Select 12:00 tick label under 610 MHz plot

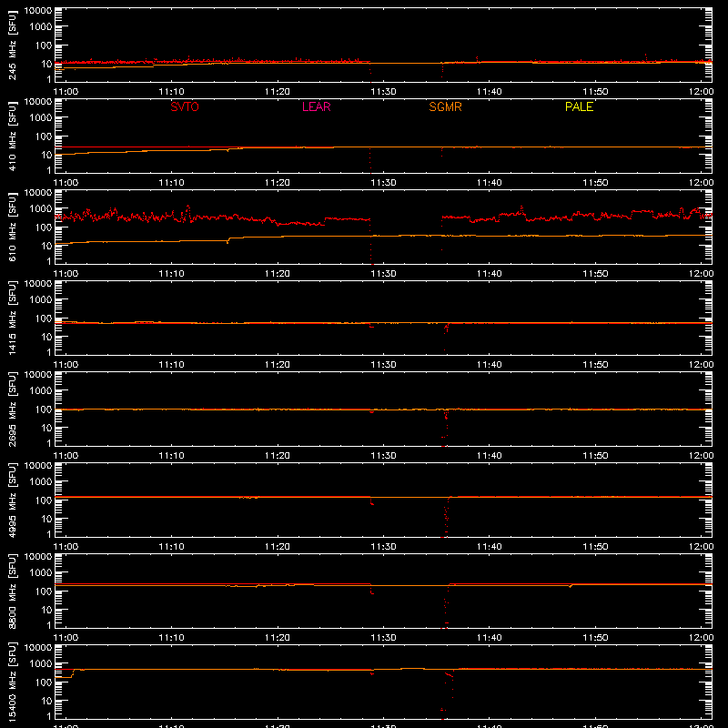tap(701, 274)
